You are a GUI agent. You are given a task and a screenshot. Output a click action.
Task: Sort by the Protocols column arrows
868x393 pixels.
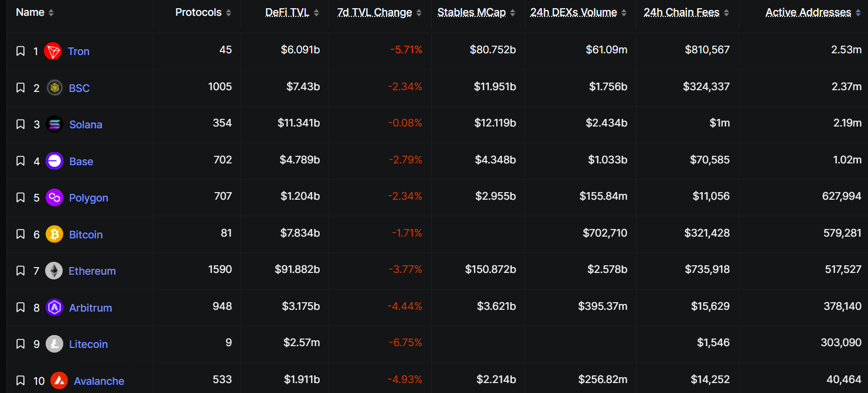pos(228,13)
